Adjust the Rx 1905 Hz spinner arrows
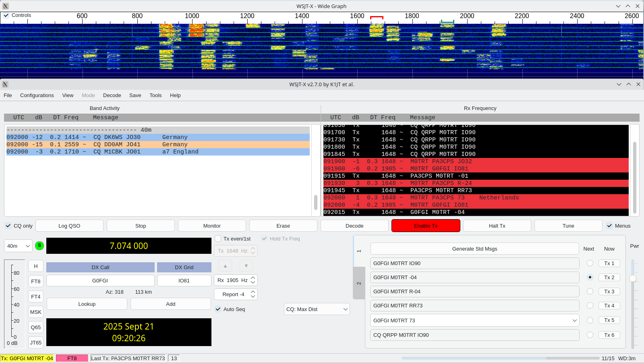 click(x=253, y=280)
